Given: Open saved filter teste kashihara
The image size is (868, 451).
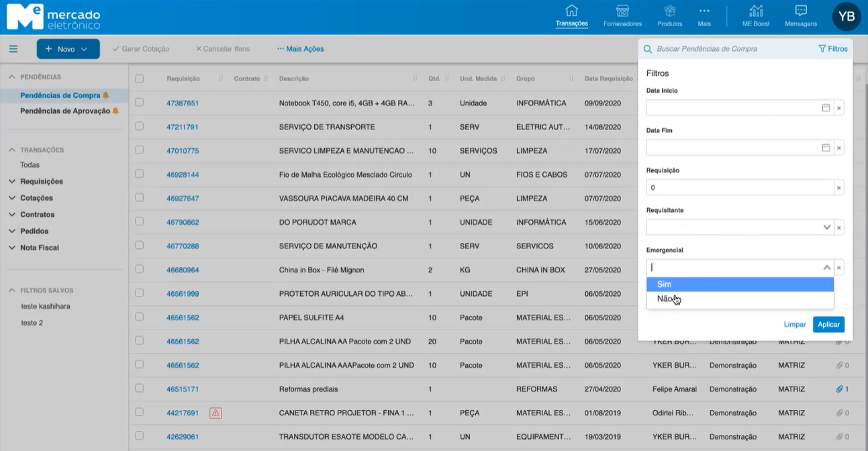Looking at the screenshot, I should pos(46,306).
